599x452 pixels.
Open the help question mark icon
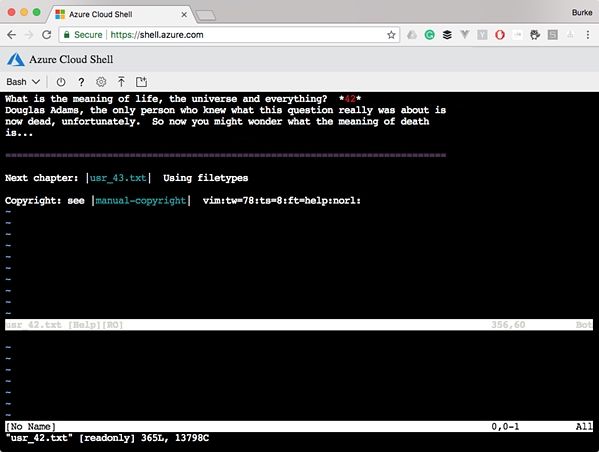pyautogui.click(x=81, y=82)
